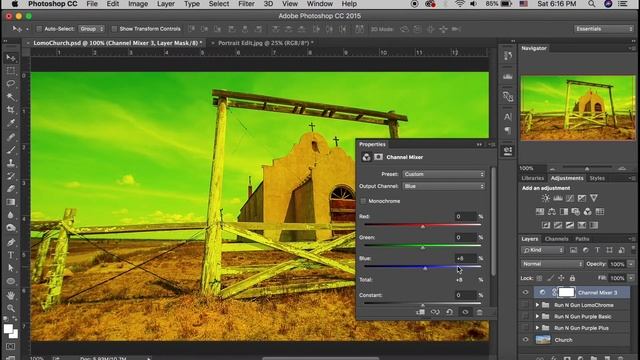
Task: Add a Levels adjustment
Action: [558, 198]
